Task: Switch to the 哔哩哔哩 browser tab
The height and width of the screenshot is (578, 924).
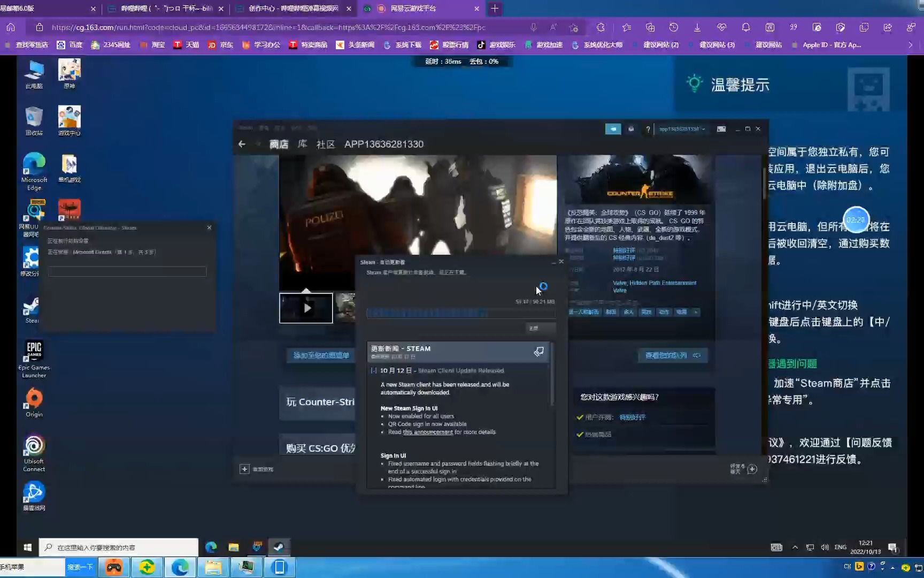Action: tap(166, 9)
